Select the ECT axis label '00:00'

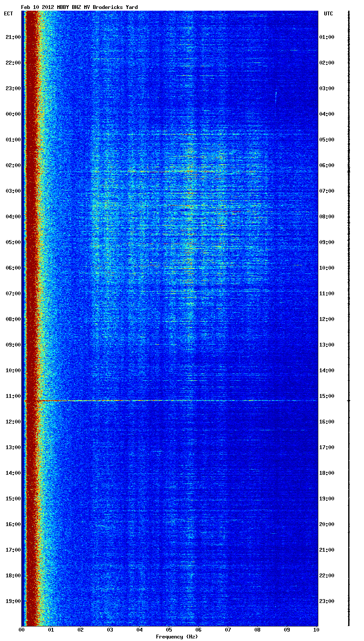click(x=13, y=114)
